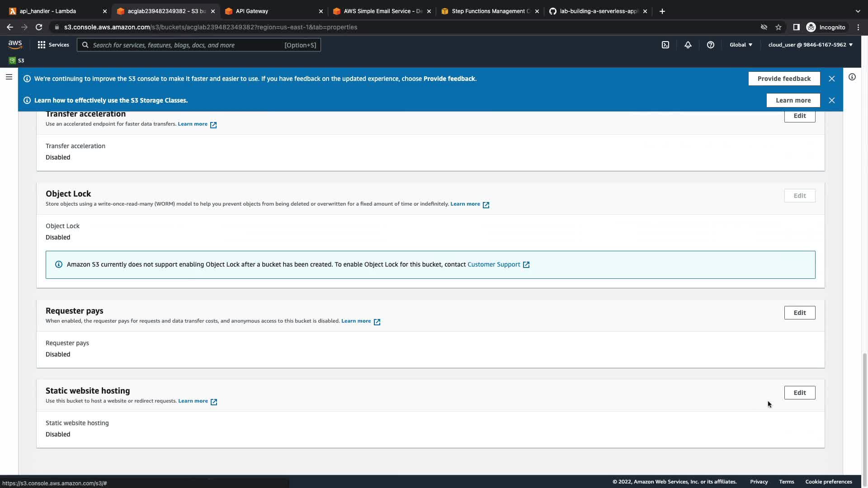Dismiss the S3 Storage Classes banner
Viewport: 868px width, 488px height.
click(831, 100)
